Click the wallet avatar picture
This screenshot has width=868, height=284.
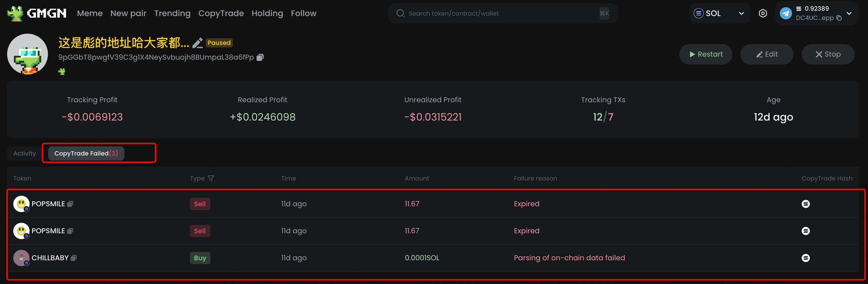(27, 54)
